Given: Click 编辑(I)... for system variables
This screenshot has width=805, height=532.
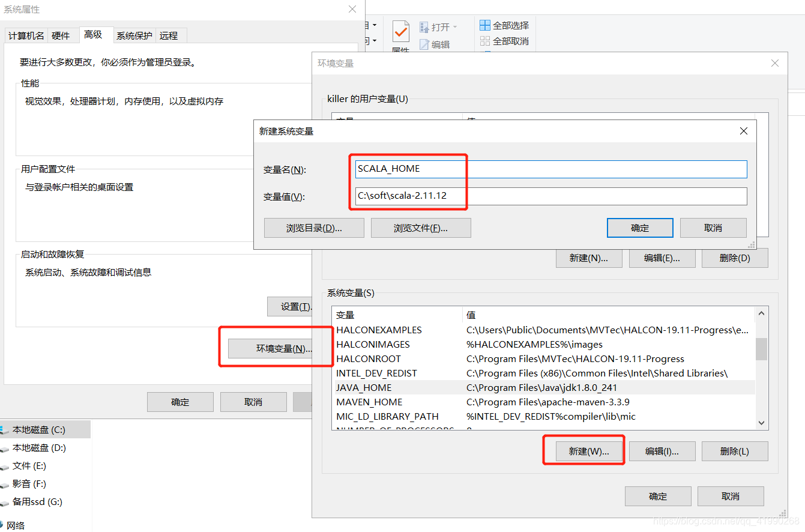Looking at the screenshot, I should (x=662, y=452).
